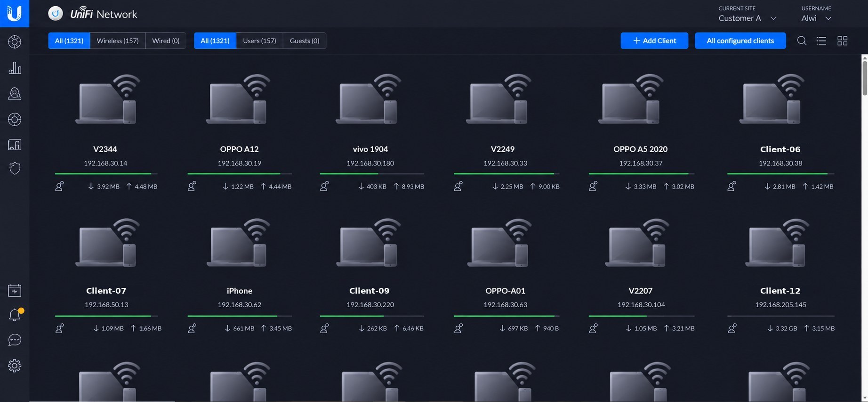Click user icon under Client-06
Viewport: 868px width, 402px height.
tap(731, 186)
